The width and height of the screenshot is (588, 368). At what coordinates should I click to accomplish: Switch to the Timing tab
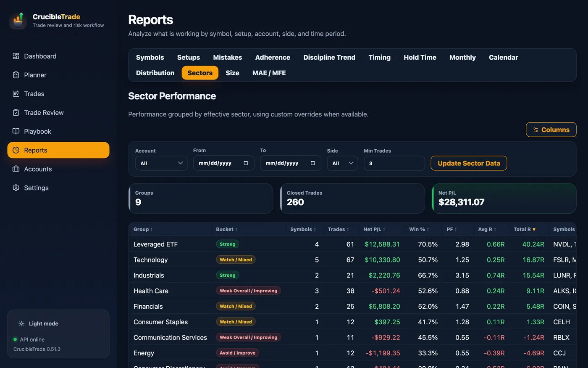pos(380,57)
